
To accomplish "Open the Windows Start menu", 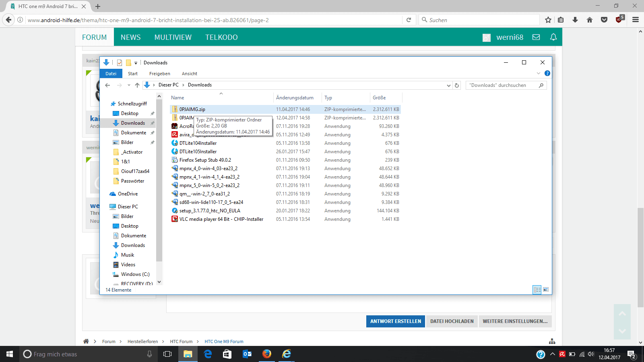I will 10,354.
